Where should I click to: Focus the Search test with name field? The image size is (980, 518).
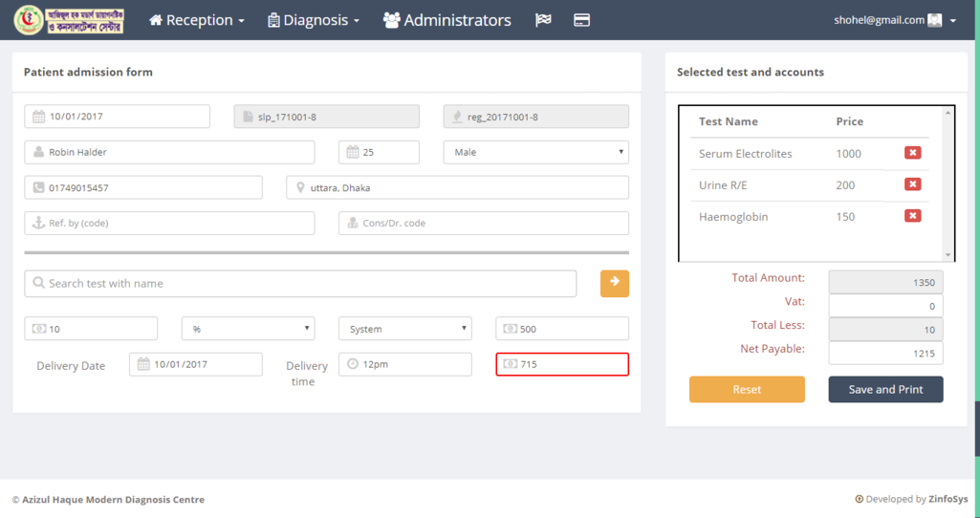300,283
